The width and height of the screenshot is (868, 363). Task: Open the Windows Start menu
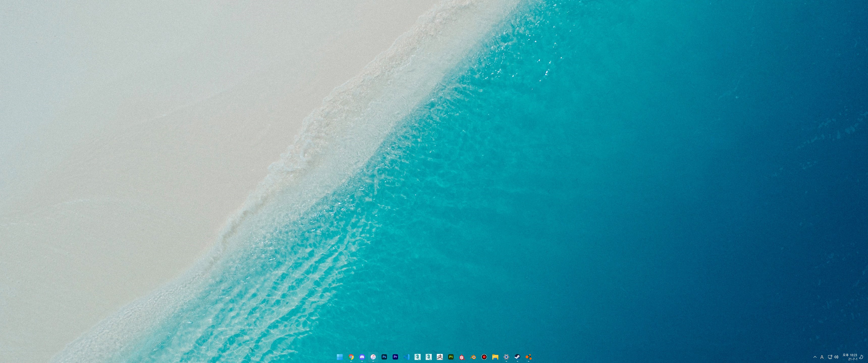click(340, 357)
